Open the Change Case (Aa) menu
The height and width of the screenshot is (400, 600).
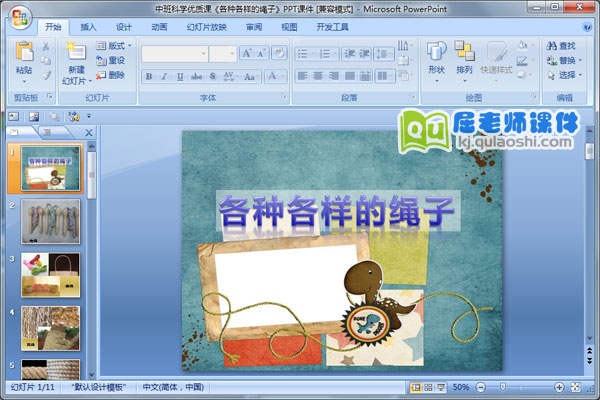pyautogui.click(x=251, y=77)
